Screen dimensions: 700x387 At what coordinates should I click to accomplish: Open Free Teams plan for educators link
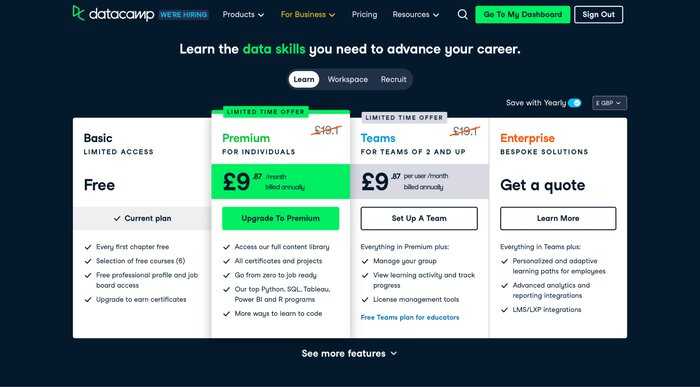coord(410,317)
